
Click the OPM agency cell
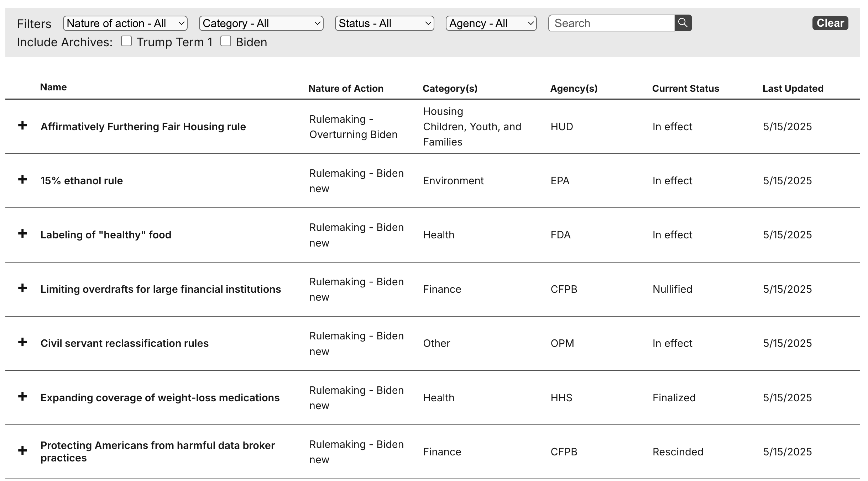tap(562, 343)
